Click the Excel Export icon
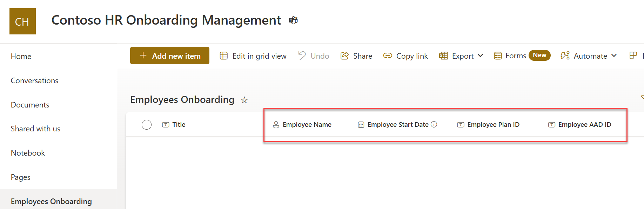This screenshot has height=209, width=644. 443,56
